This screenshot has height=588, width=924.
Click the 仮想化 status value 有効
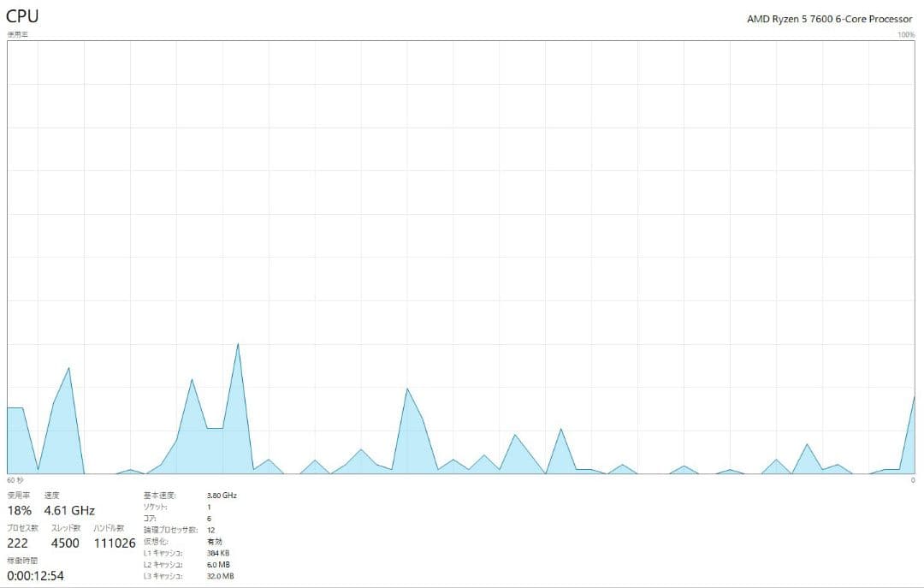(x=214, y=542)
